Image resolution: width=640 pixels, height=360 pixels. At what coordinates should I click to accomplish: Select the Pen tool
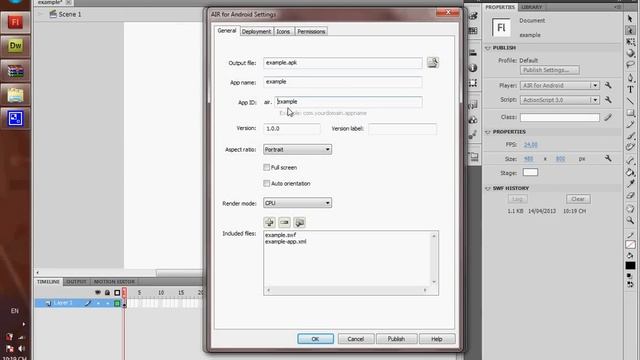point(630,78)
